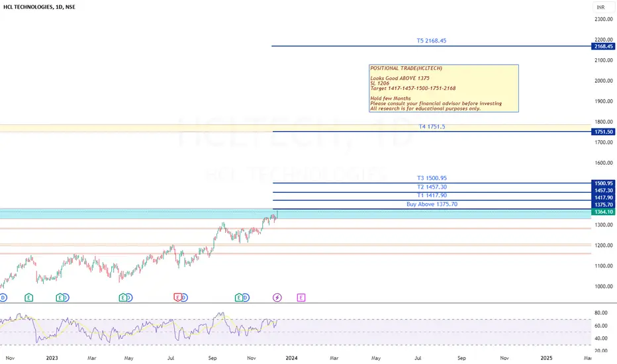Select the T1 1417.90 target label

pos(432,195)
